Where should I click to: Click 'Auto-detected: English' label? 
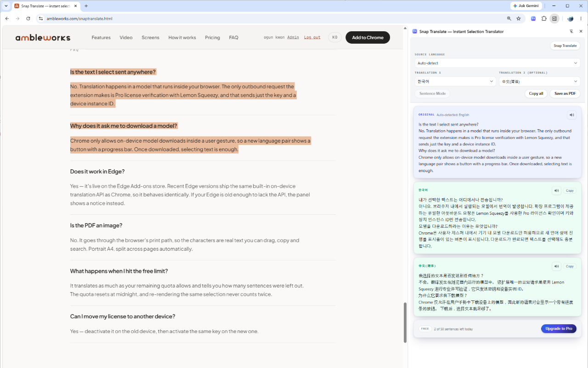pyautogui.click(x=453, y=115)
